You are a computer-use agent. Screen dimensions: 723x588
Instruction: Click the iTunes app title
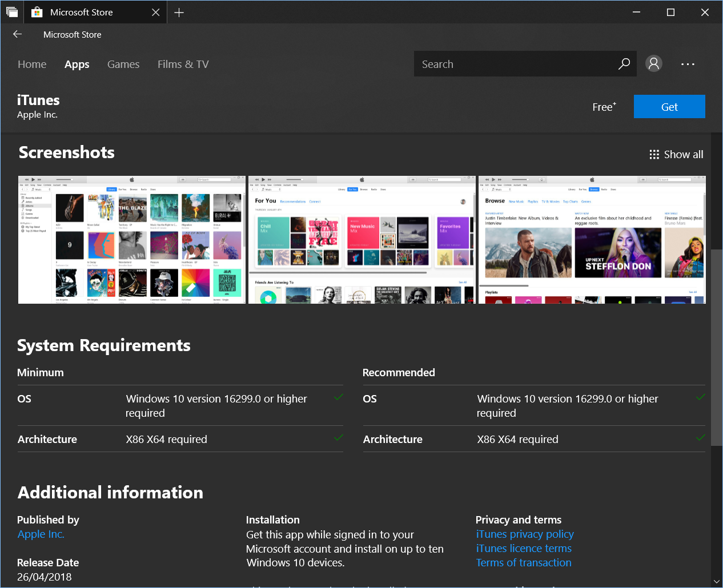point(38,100)
